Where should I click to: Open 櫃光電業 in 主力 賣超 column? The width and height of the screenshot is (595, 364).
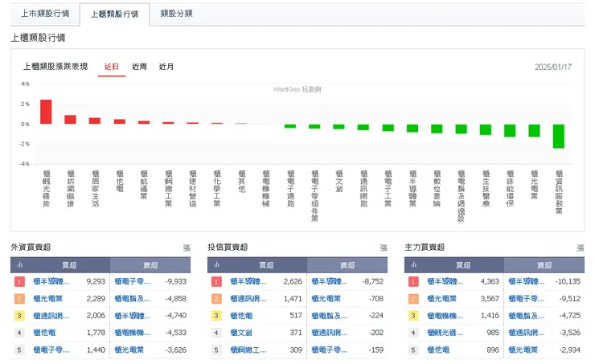point(523,350)
